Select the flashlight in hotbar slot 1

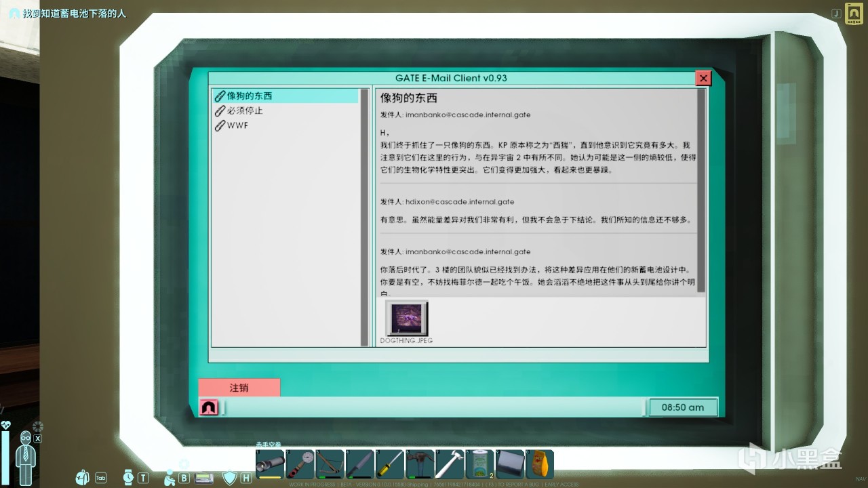coord(269,464)
